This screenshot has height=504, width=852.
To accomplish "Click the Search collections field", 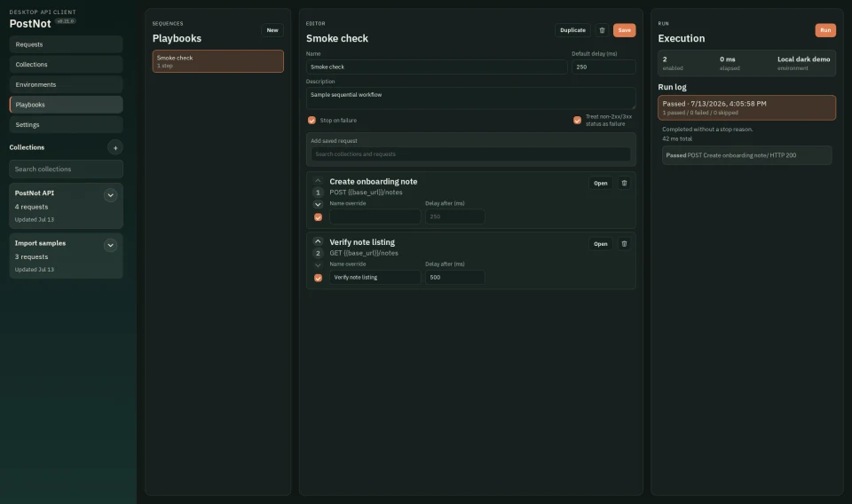I will 66,169.
